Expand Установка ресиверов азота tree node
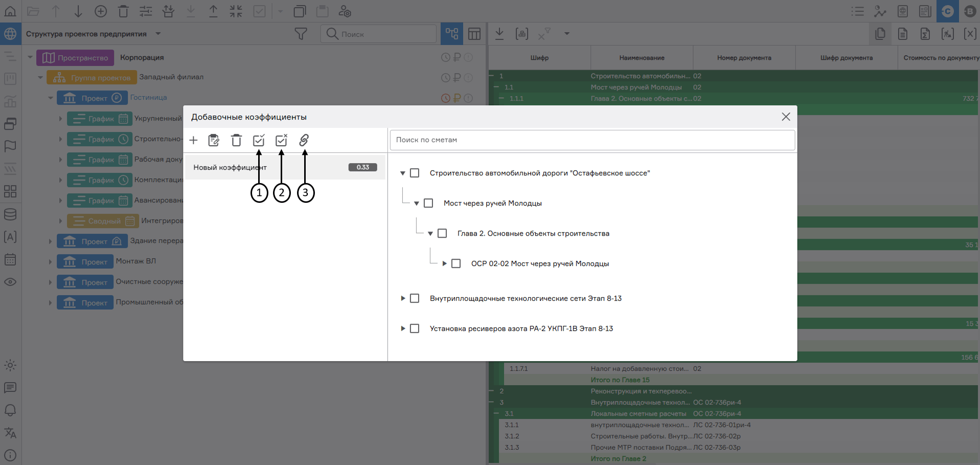The width and height of the screenshot is (980, 465). [x=403, y=329]
